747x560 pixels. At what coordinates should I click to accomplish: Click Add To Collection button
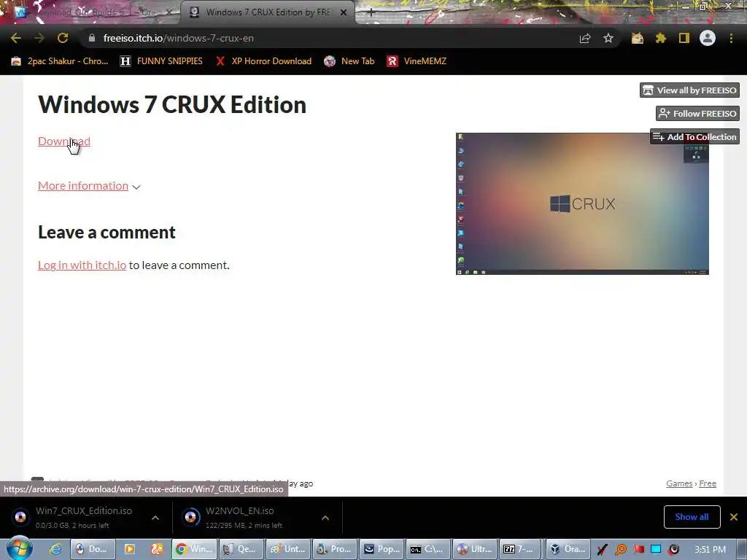(x=694, y=136)
